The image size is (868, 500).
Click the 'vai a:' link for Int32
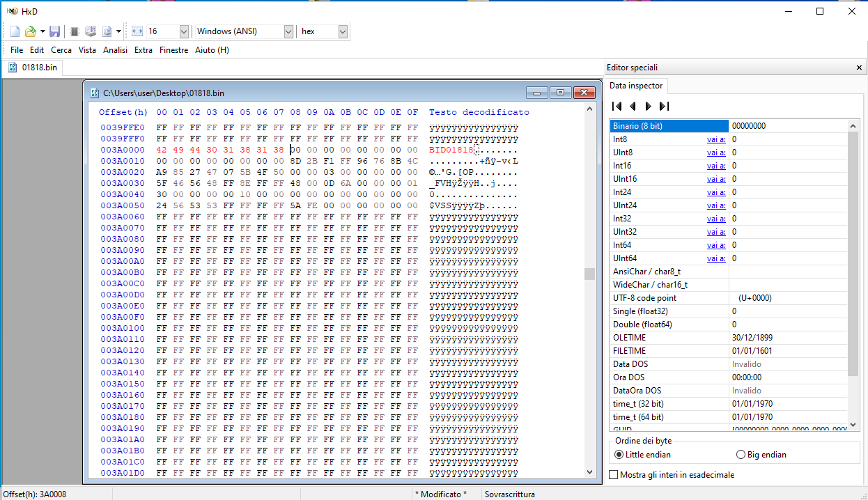click(715, 219)
